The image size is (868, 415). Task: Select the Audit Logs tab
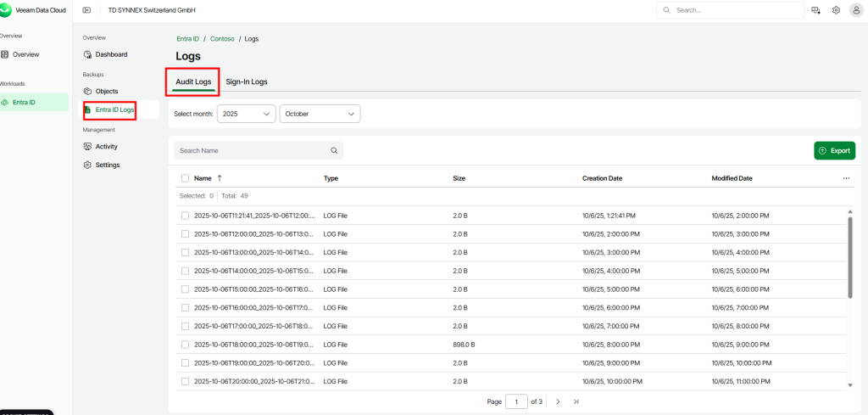(x=193, y=81)
